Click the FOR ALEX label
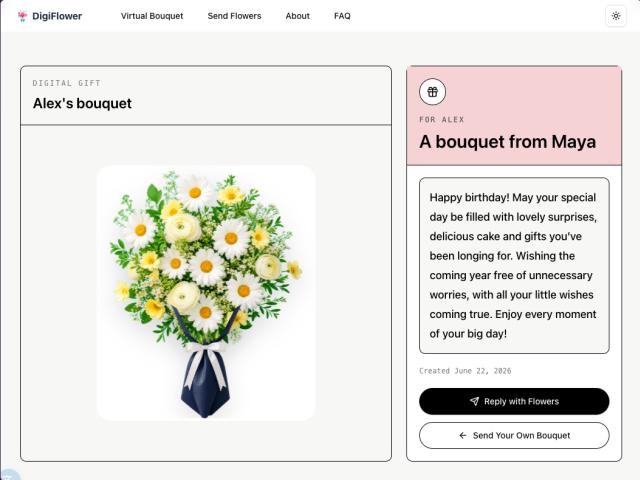This screenshot has height=480, width=640. coord(442,120)
